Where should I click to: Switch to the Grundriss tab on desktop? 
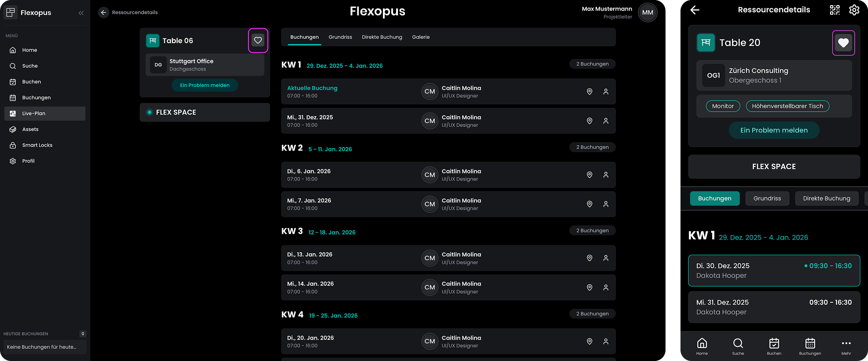click(340, 37)
